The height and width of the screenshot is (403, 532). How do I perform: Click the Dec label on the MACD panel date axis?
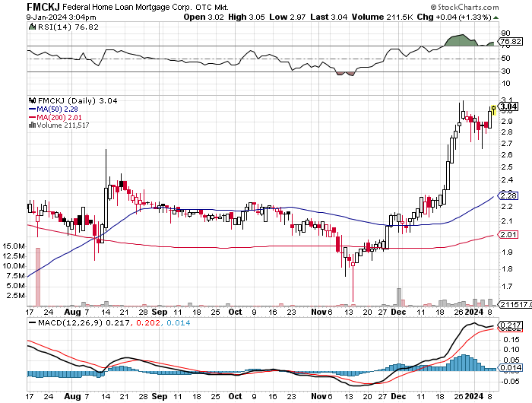point(398,396)
